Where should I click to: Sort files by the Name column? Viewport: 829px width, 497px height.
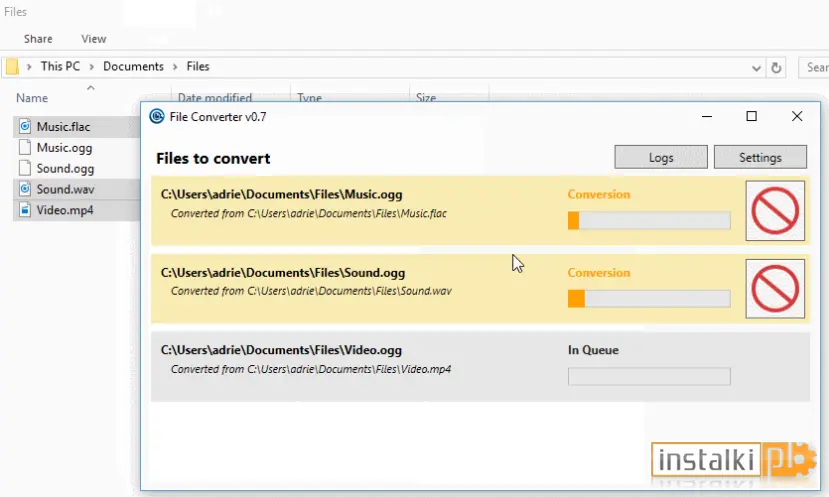(32, 98)
